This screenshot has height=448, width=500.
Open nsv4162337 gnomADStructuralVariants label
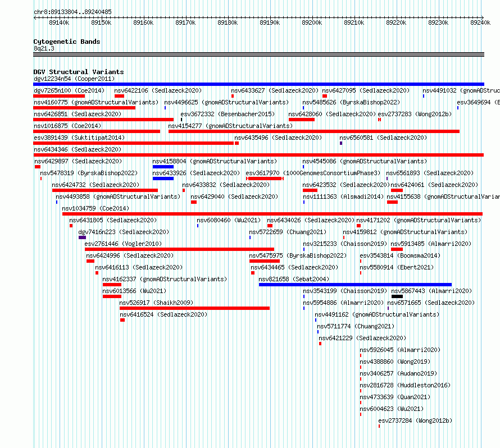tap(165, 279)
